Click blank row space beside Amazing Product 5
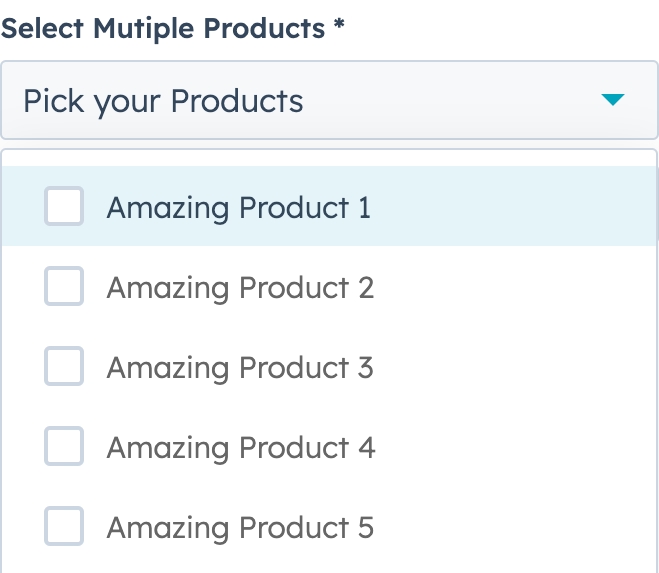The height and width of the screenshot is (573, 659). 510,527
